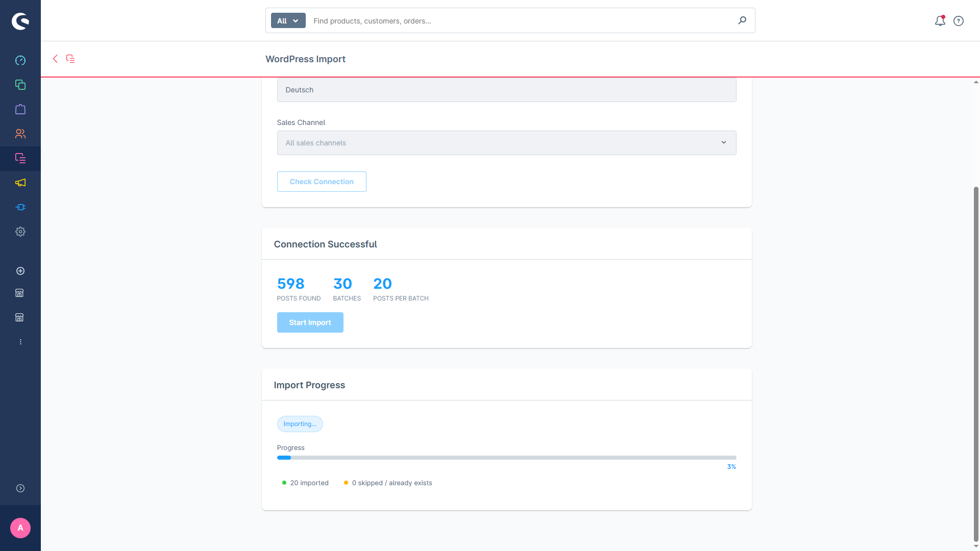
Task: Open the Sales Channel dropdown
Action: (507, 143)
